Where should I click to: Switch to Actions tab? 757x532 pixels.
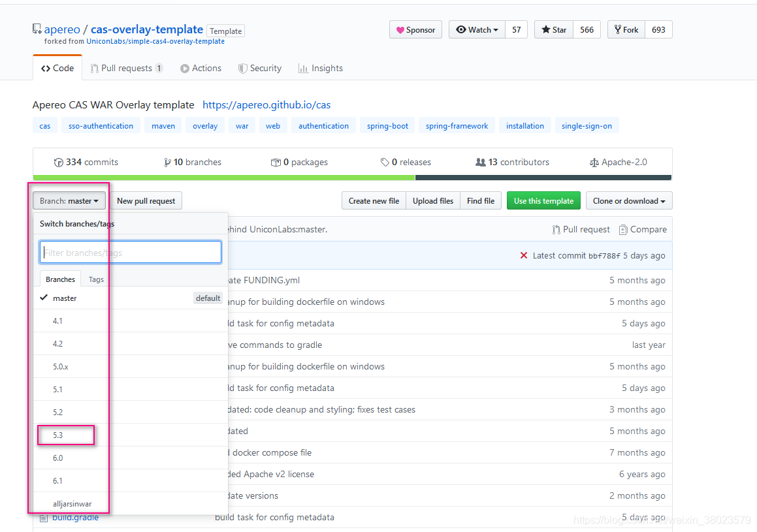click(201, 68)
